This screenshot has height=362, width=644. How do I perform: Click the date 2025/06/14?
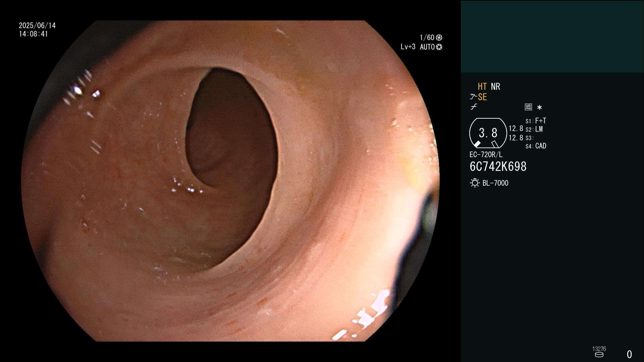click(37, 25)
